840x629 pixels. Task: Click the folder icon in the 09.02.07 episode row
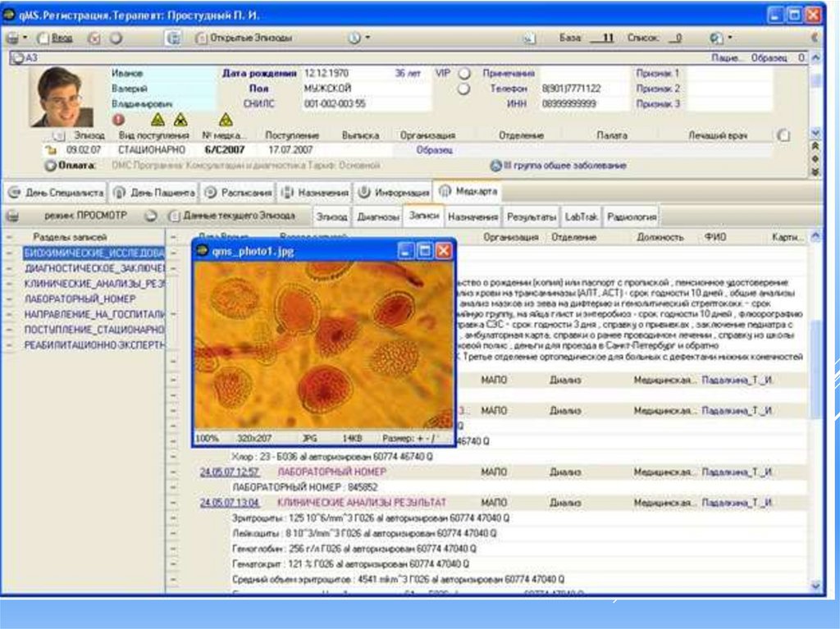click(x=52, y=151)
